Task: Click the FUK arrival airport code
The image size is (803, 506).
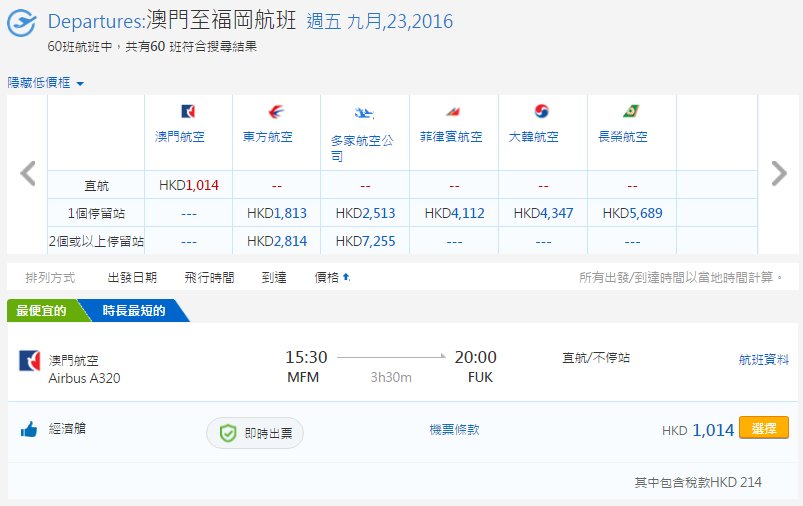Action: coord(480,377)
